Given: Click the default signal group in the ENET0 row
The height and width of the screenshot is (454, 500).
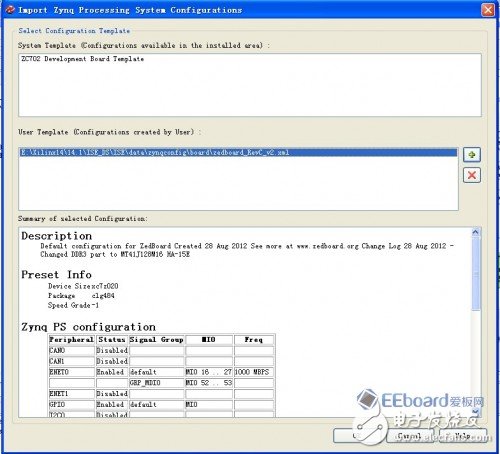Looking at the screenshot, I should 157,372.
